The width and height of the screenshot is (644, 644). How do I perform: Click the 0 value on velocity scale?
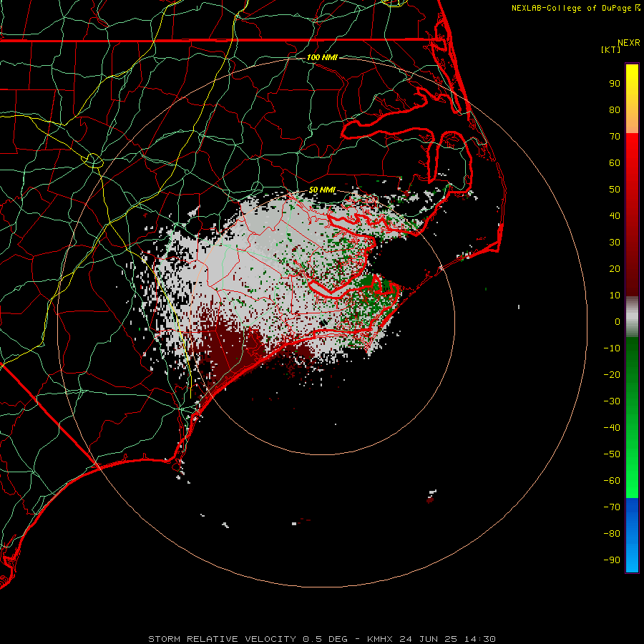click(618, 322)
